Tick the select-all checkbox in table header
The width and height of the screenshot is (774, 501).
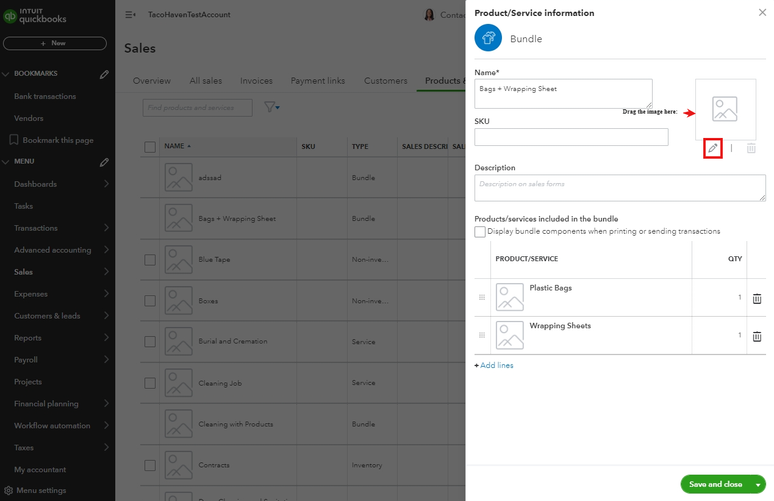point(150,147)
